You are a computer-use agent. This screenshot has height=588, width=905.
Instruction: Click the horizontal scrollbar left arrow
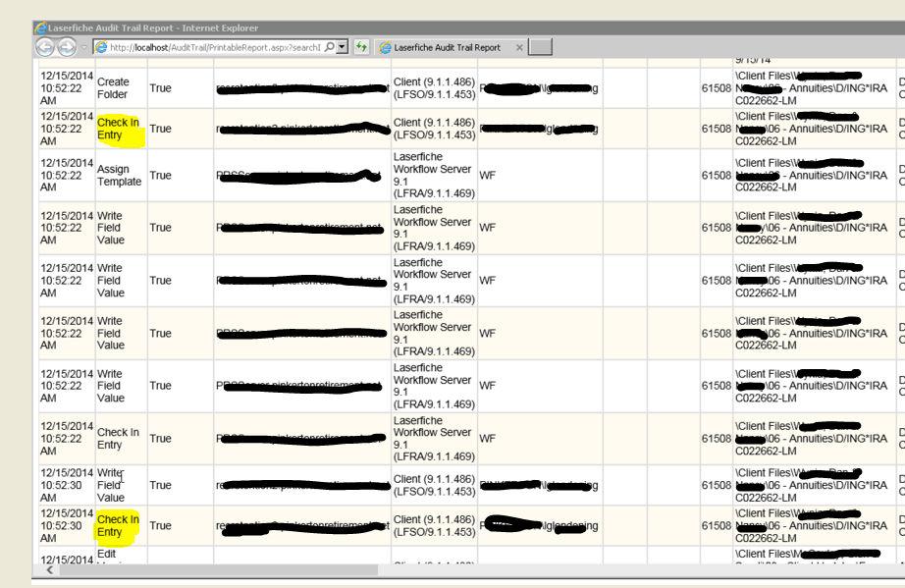tap(50, 570)
